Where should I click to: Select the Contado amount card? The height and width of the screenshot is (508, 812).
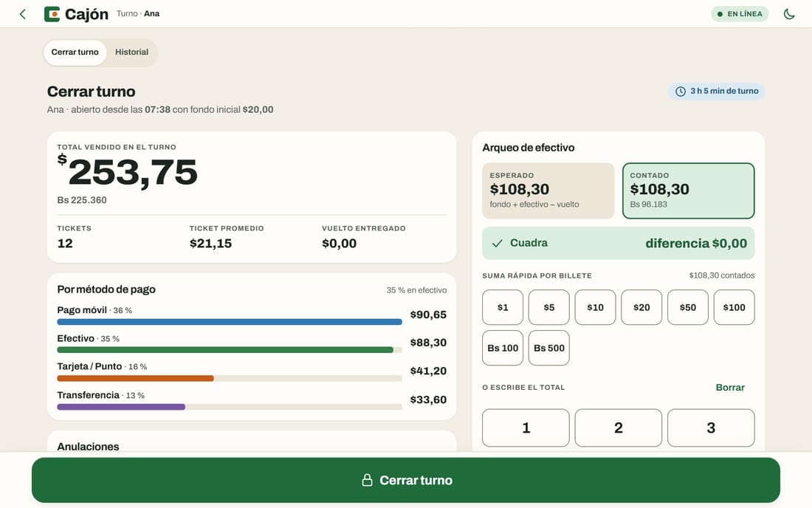tap(688, 190)
